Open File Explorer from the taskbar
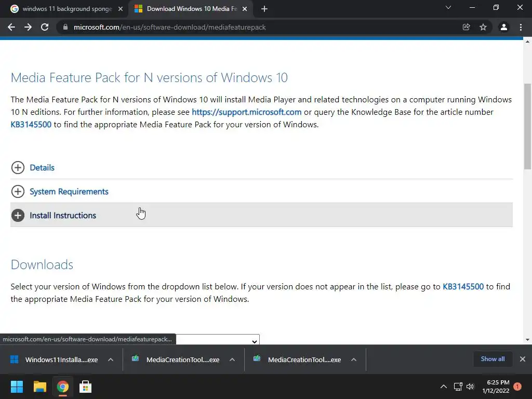 (x=39, y=387)
